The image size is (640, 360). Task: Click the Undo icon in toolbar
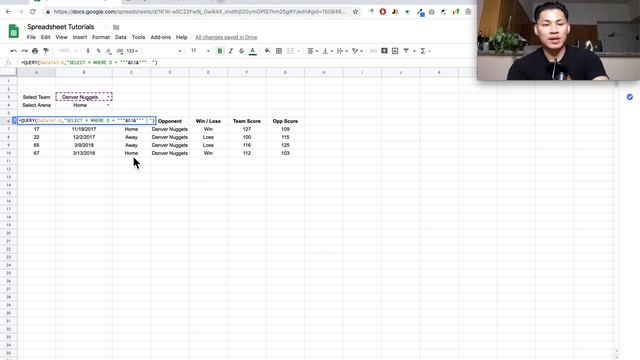click(13, 51)
